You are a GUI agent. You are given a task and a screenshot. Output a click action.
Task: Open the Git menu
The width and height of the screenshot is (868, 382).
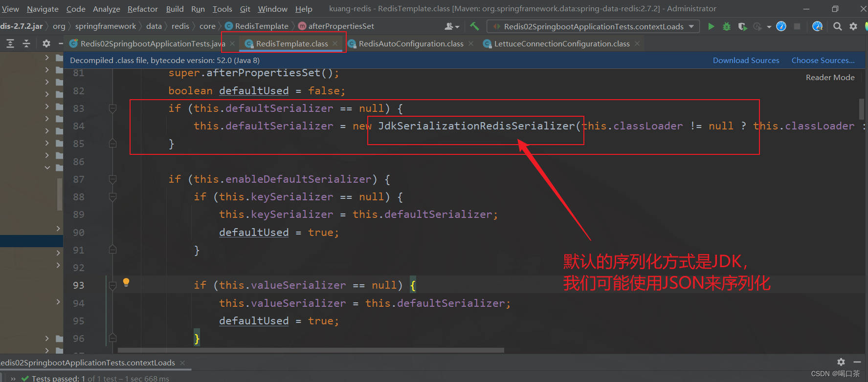pos(245,9)
